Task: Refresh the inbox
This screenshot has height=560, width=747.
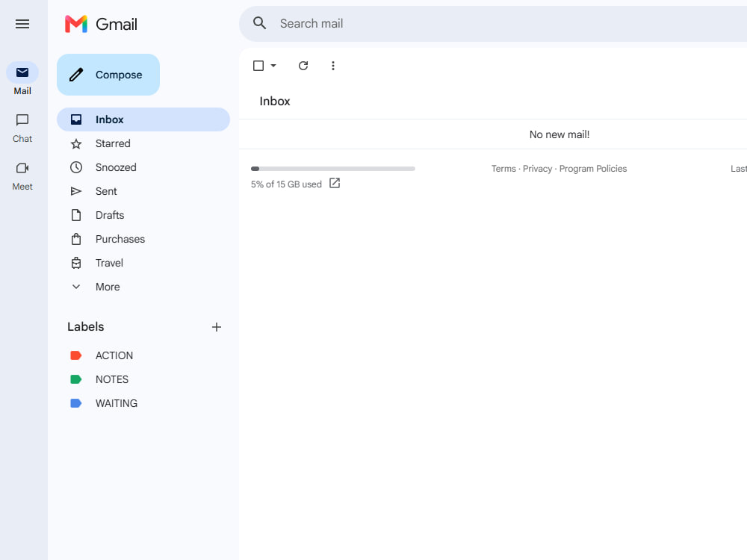Action: point(303,66)
